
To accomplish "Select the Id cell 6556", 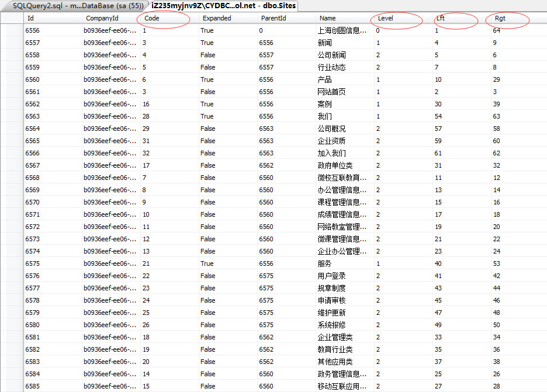I will [53, 30].
